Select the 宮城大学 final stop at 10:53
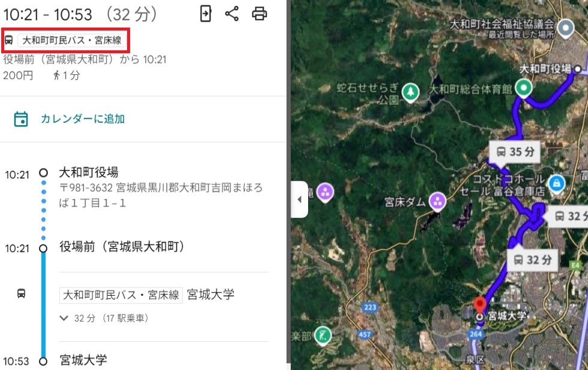588x370 pixels. pos(83,360)
